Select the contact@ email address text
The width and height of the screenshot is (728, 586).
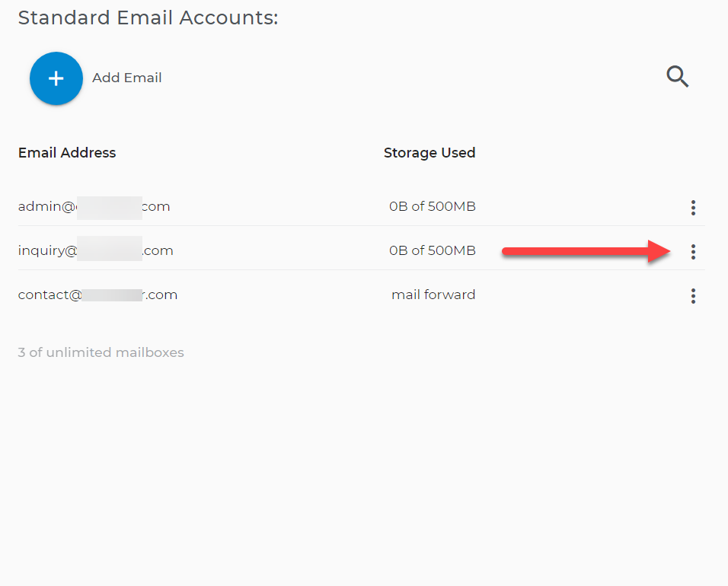(x=97, y=295)
